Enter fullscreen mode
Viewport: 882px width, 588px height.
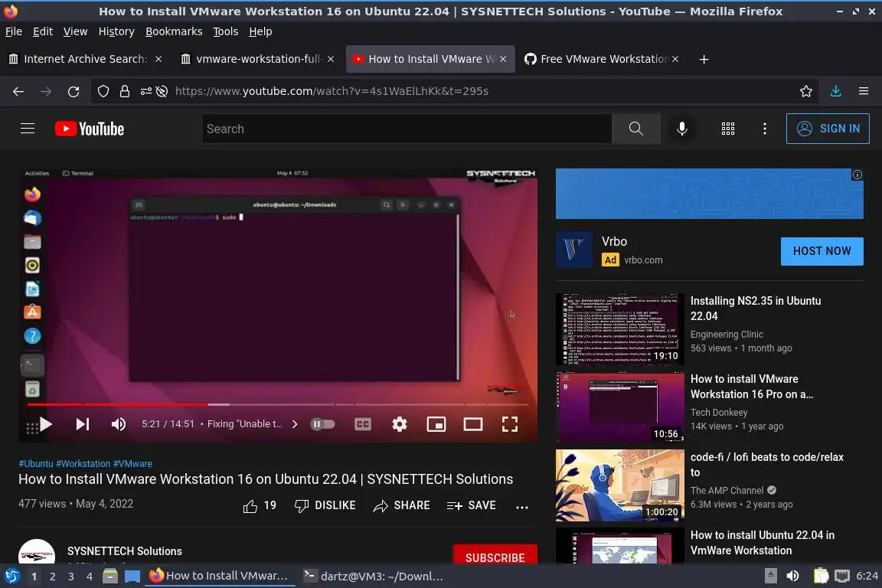(x=510, y=424)
